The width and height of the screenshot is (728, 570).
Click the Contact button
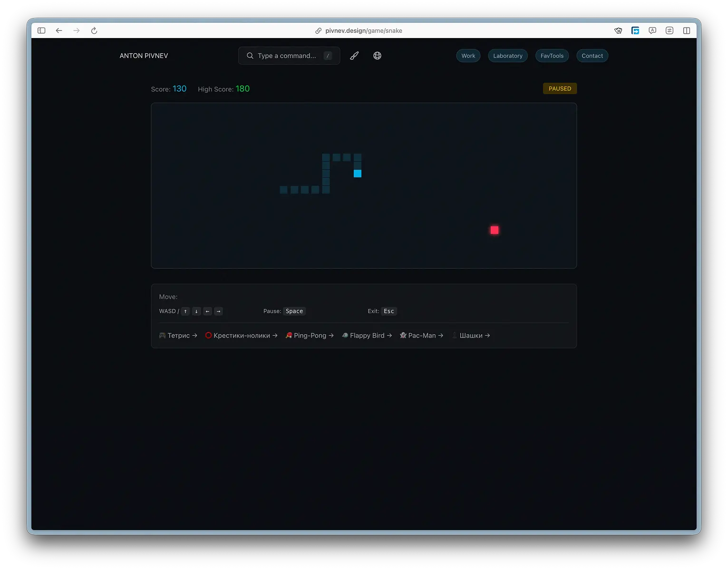click(592, 56)
